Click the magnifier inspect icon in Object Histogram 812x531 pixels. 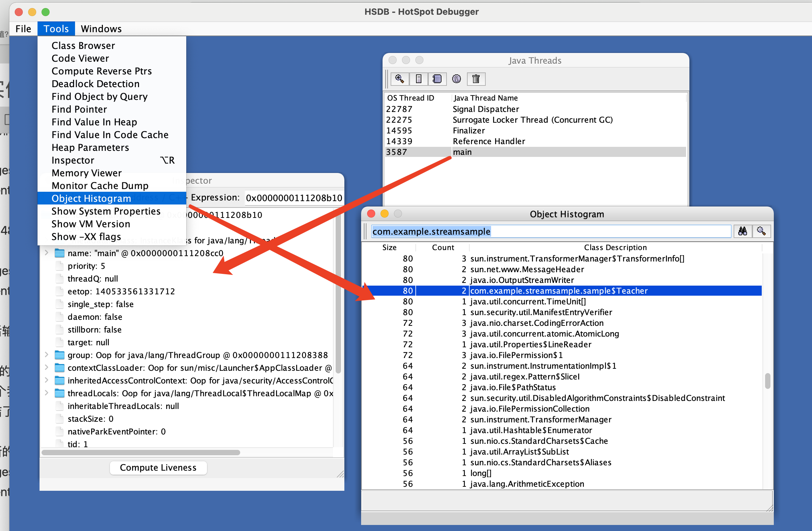761,232
